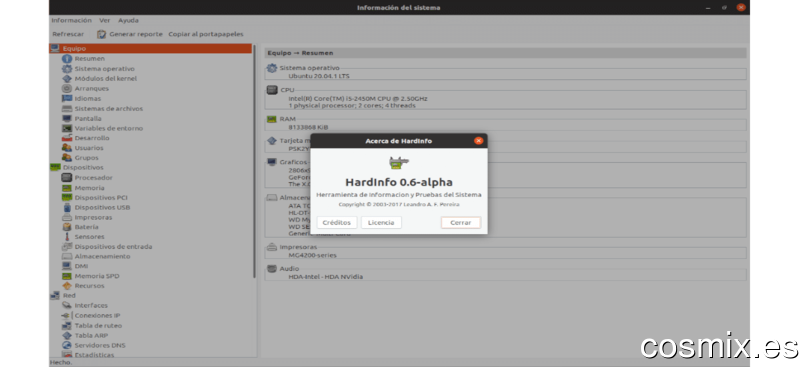Click the Sensores thermometer icon

coord(67,237)
